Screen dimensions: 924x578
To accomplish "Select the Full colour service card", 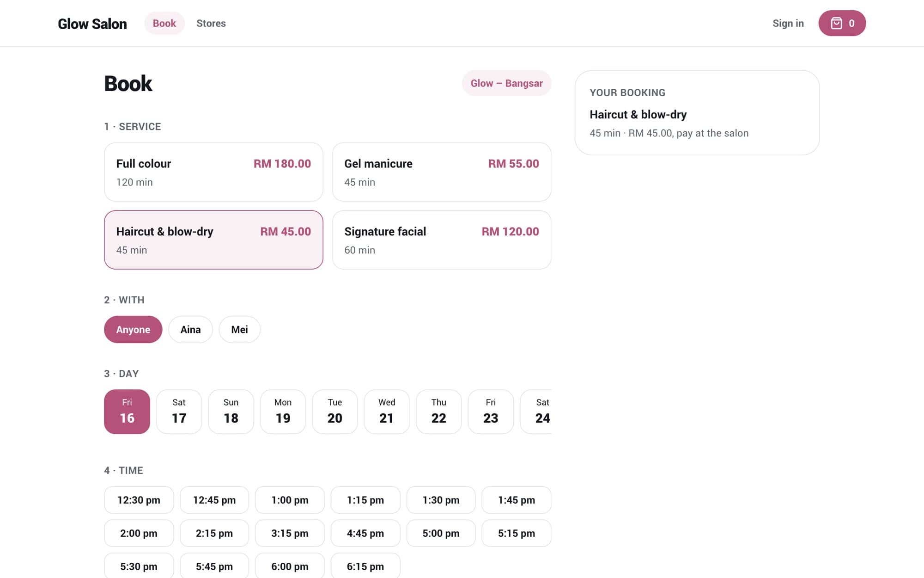I will (213, 172).
